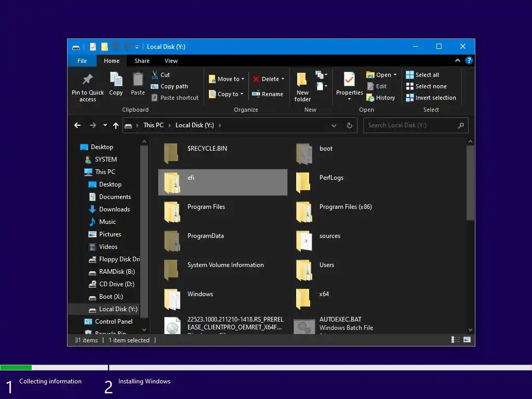The width and height of the screenshot is (532, 399).
Task: Open Control Panel in the navigation pane
Action: (x=114, y=322)
